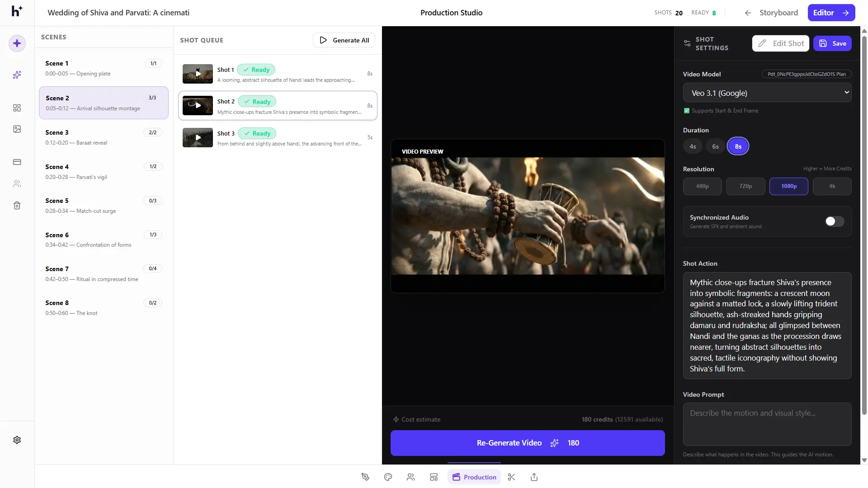
Task: Click the Shot Action text area
Action: pyautogui.click(x=767, y=325)
